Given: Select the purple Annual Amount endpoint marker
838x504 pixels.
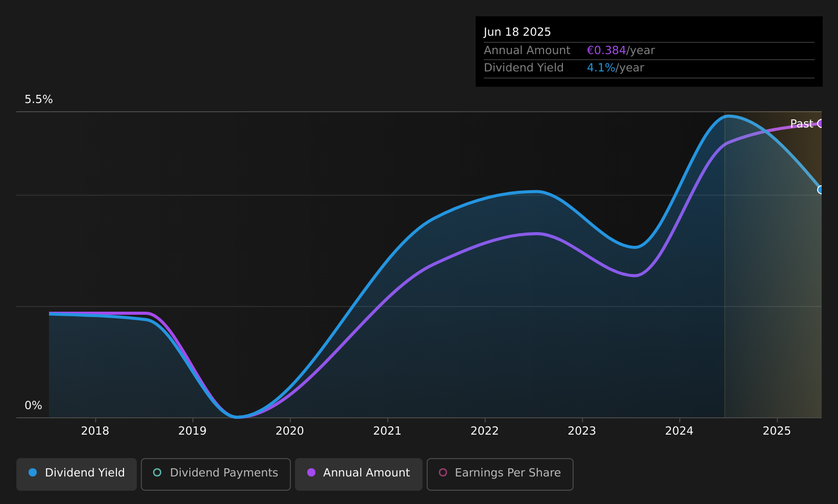Looking at the screenshot, I should click(821, 123).
